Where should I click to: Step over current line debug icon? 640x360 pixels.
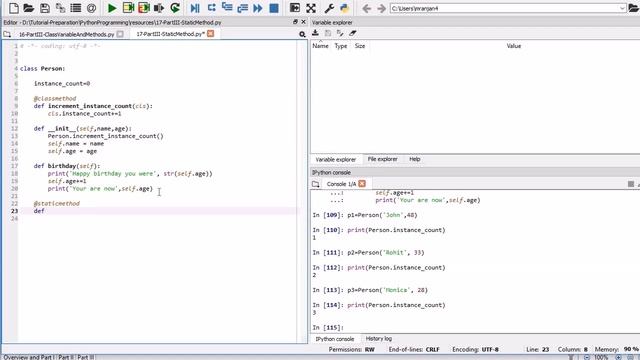[x=211, y=8]
